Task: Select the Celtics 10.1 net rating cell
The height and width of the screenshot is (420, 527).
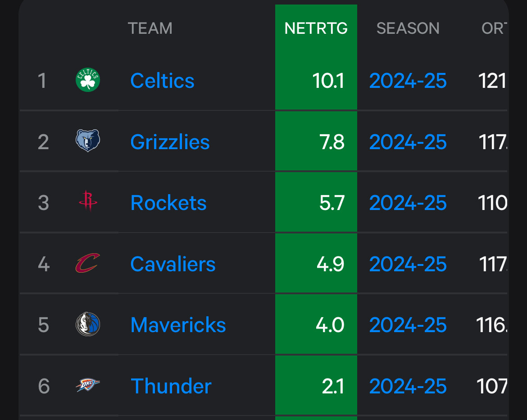Action: tap(316, 80)
